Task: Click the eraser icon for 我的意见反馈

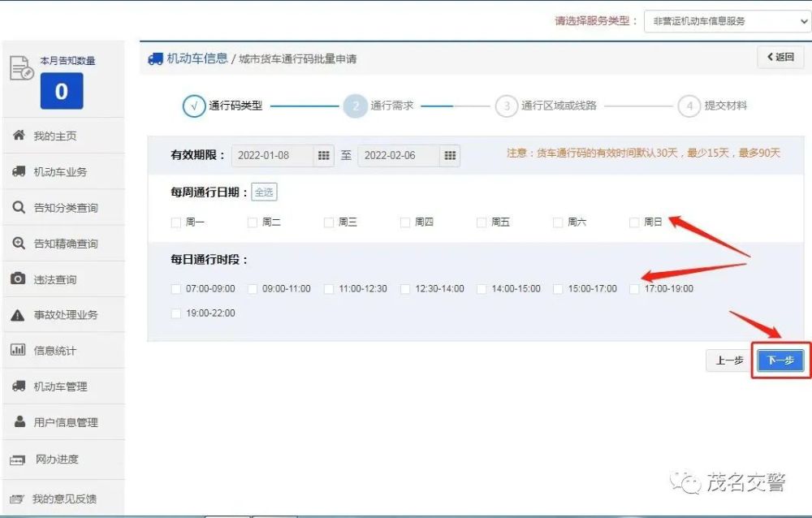Action: click(x=16, y=499)
